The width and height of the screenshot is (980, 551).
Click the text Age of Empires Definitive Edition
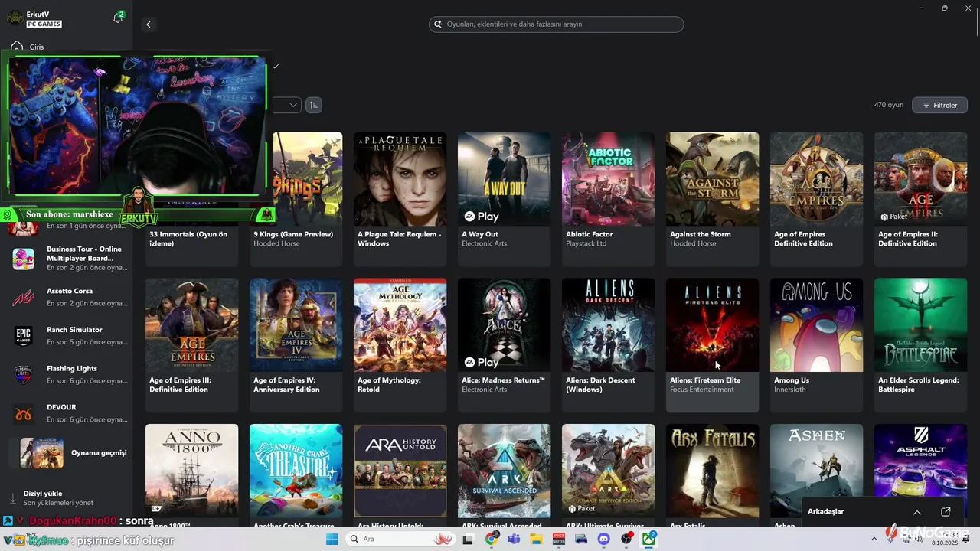tap(803, 239)
